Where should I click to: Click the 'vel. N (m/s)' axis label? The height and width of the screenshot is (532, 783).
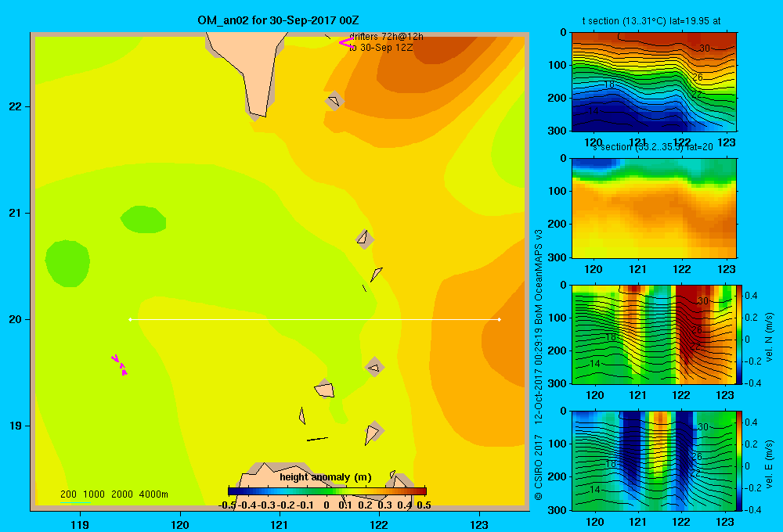point(769,337)
